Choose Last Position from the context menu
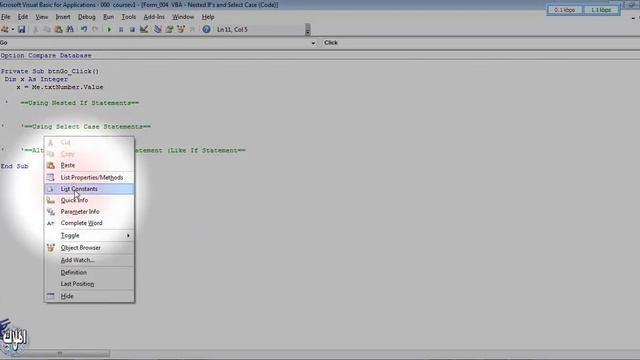Image resolution: width=640 pixels, height=360 pixels. coord(89,284)
